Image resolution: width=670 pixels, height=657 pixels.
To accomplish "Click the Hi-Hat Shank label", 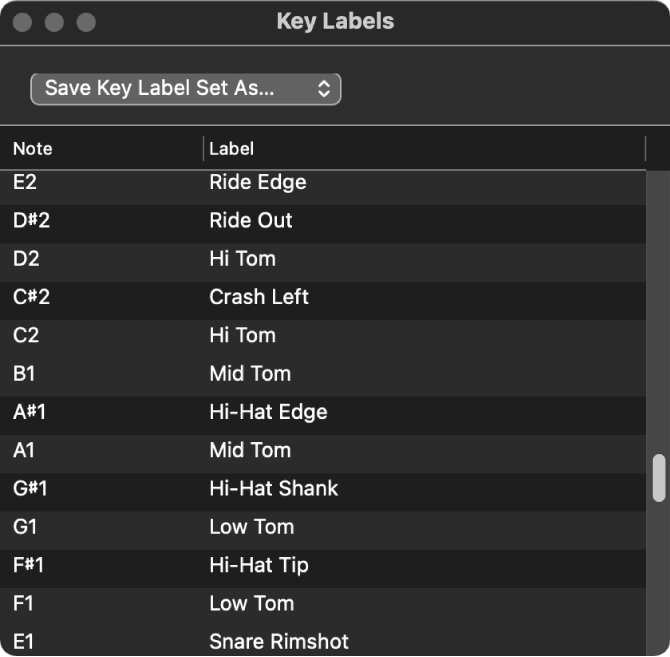I will [x=274, y=488].
